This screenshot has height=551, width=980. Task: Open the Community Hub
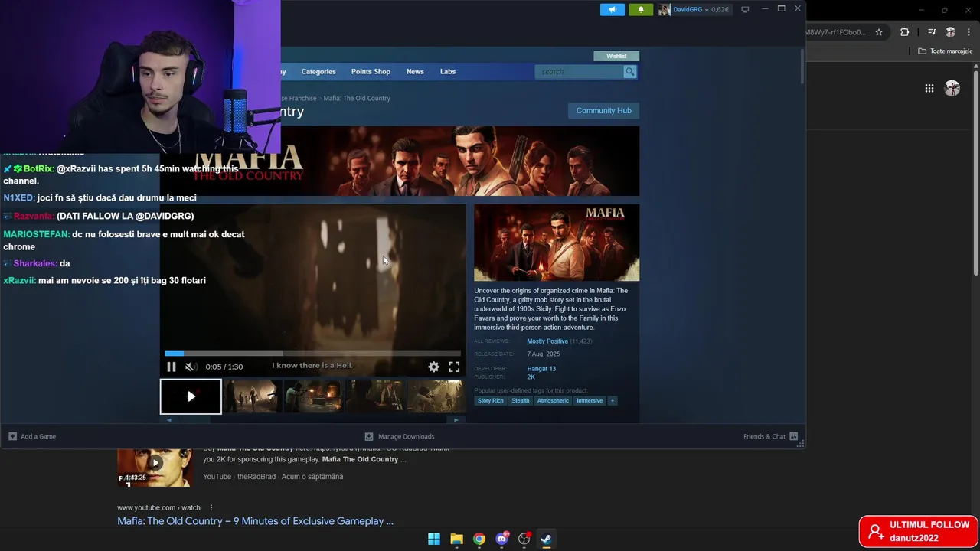tap(603, 110)
